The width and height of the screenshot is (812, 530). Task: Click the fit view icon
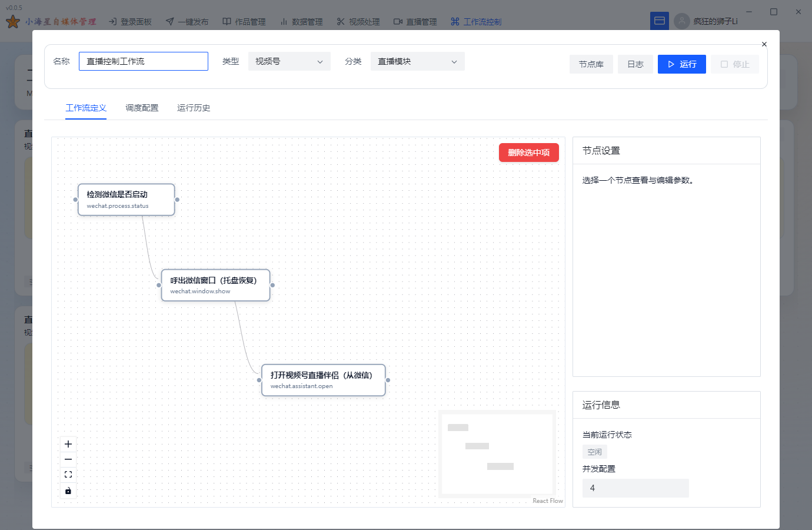click(x=68, y=475)
